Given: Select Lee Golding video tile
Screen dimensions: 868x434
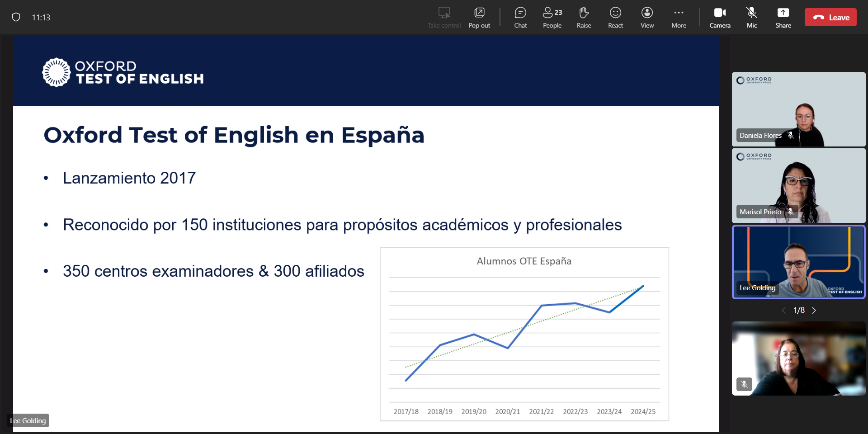Looking at the screenshot, I should point(798,262).
